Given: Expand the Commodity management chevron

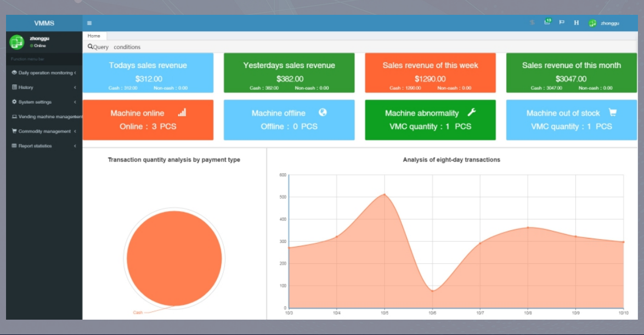Looking at the screenshot, I should coord(75,132).
